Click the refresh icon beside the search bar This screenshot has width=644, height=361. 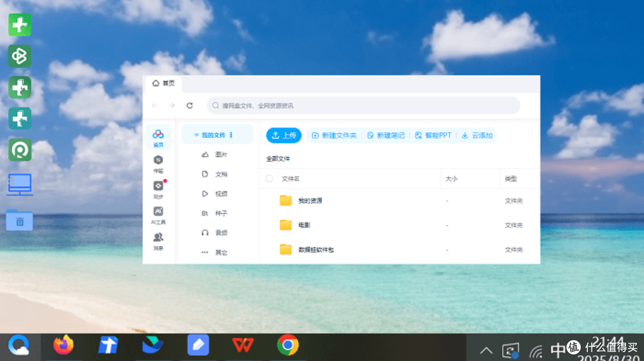pyautogui.click(x=190, y=106)
